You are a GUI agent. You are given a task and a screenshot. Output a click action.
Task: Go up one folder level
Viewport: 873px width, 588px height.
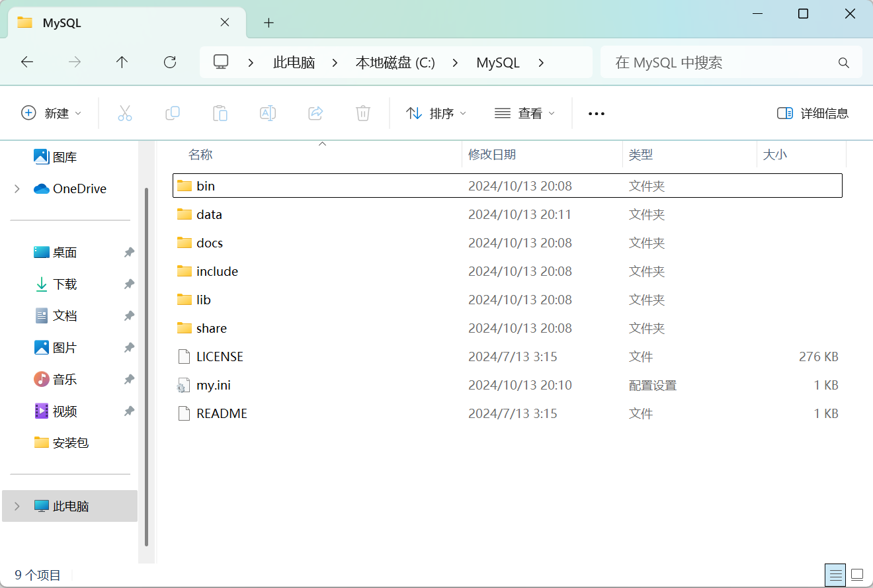pos(122,62)
